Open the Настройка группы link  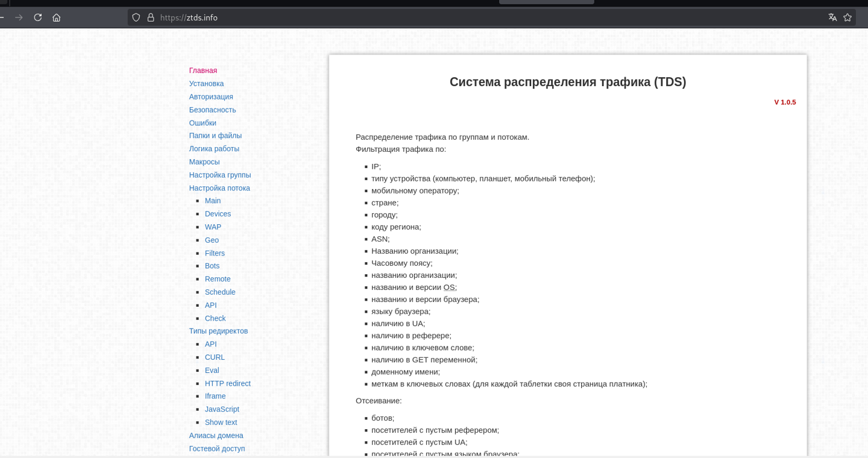coord(220,175)
